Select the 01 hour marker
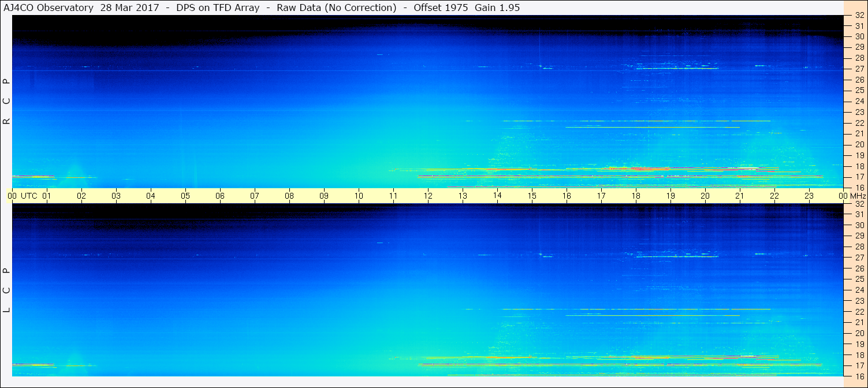The width and height of the screenshot is (868, 388). click(47, 196)
